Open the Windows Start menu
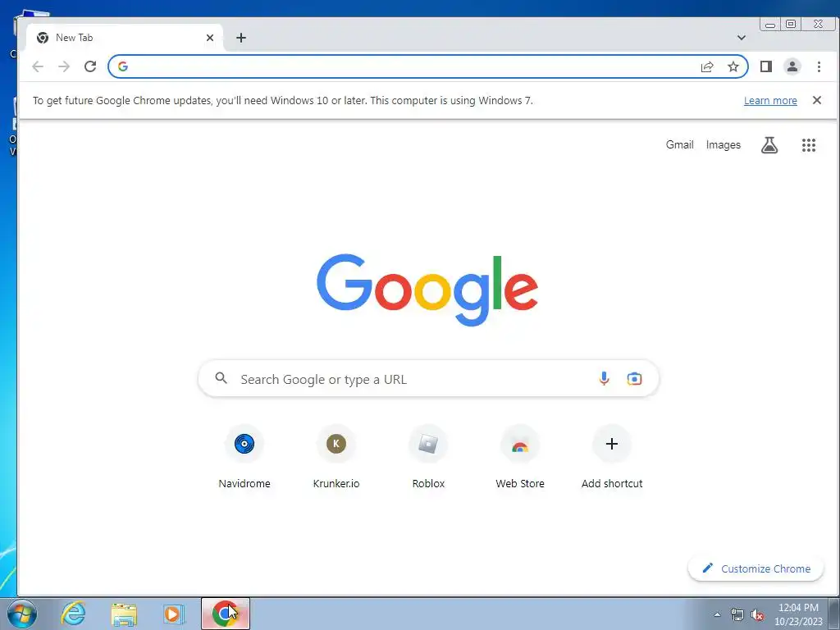 pyautogui.click(x=21, y=614)
